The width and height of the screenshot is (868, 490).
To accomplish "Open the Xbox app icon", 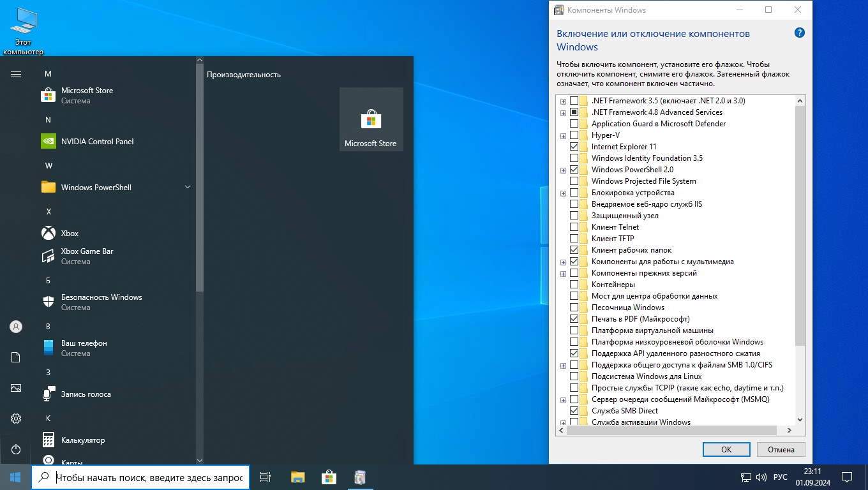I will click(49, 234).
